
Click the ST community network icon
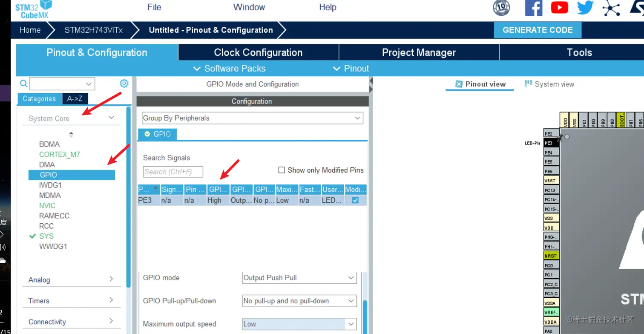pyautogui.click(x=611, y=8)
